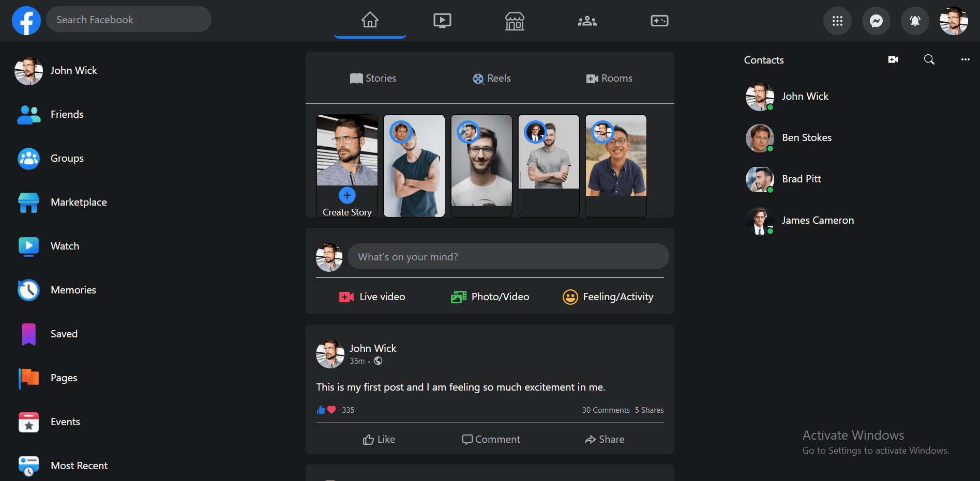Click the Create Story card
Image resolution: width=980 pixels, height=481 pixels.
tap(347, 165)
